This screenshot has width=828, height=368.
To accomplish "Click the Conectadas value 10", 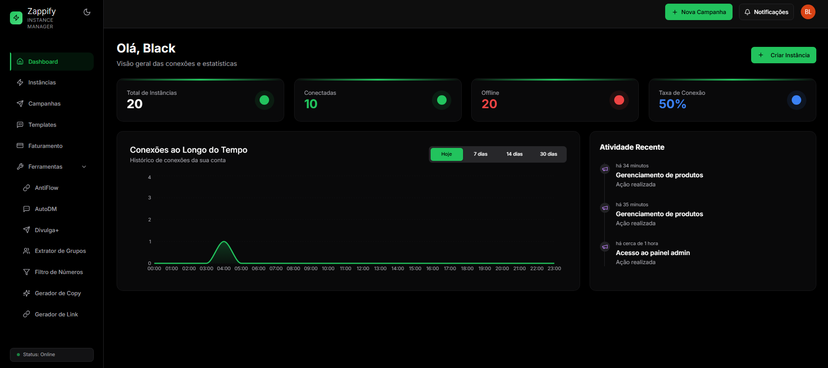I will pyautogui.click(x=311, y=104).
